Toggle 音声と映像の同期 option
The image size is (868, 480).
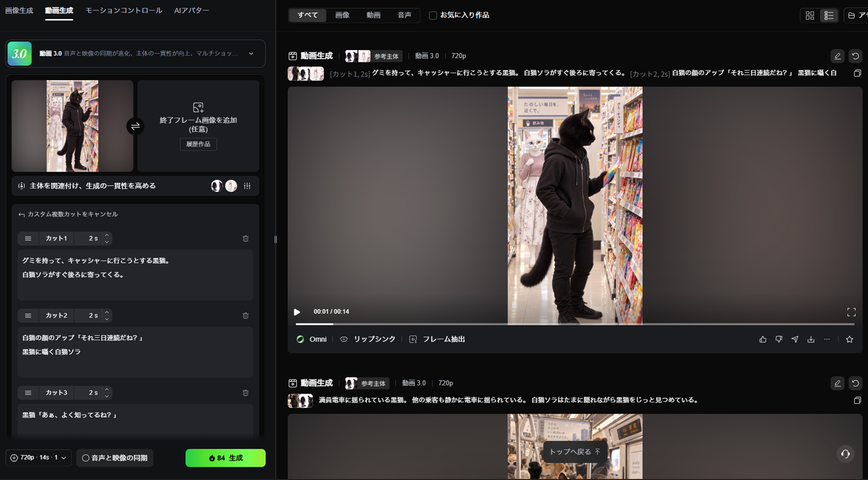pyautogui.click(x=115, y=458)
